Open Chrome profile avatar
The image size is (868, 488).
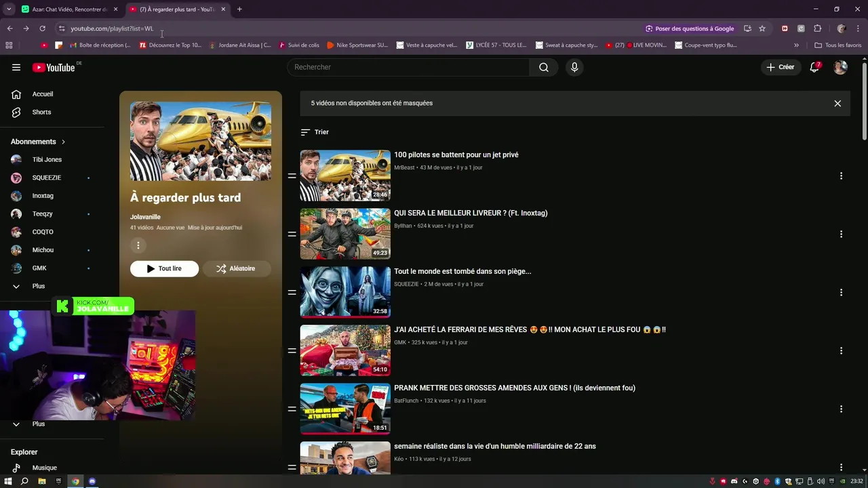click(842, 28)
